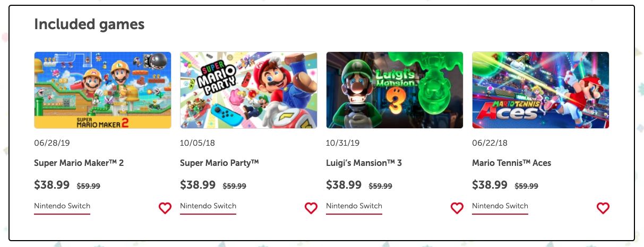644x247 pixels.
Task: Click Luigi's Mansion 3 game thumbnail
Action: click(x=394, y=90)
